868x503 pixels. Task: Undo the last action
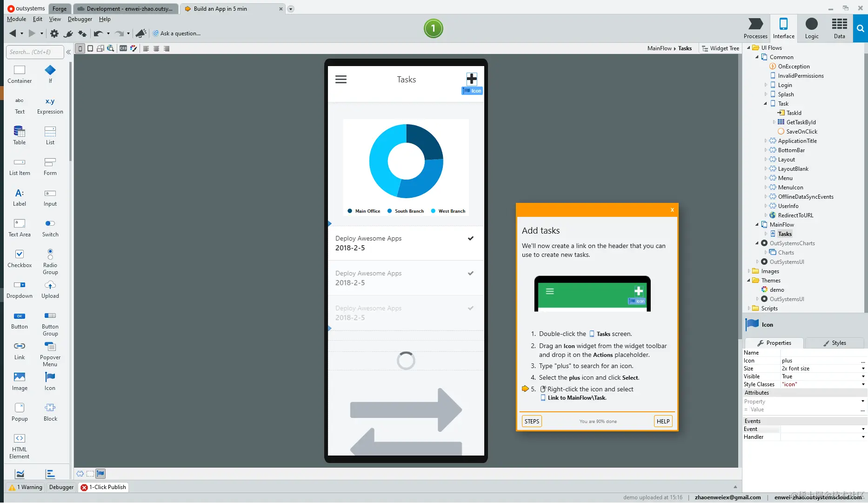click(x=98, y=34)
